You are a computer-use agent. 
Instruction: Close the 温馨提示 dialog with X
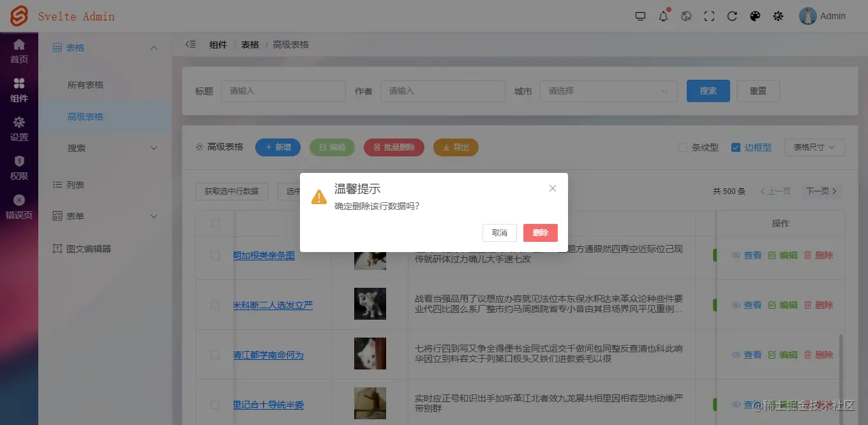(x=553, y=188)
